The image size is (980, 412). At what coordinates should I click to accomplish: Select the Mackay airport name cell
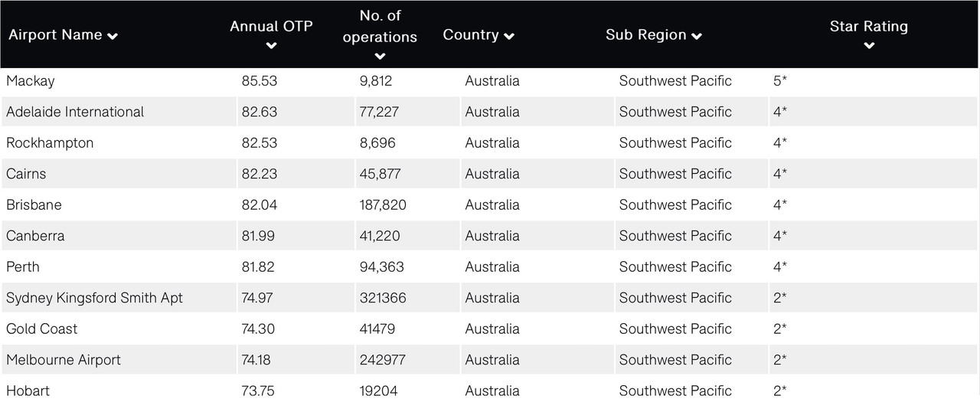[31, 81]
